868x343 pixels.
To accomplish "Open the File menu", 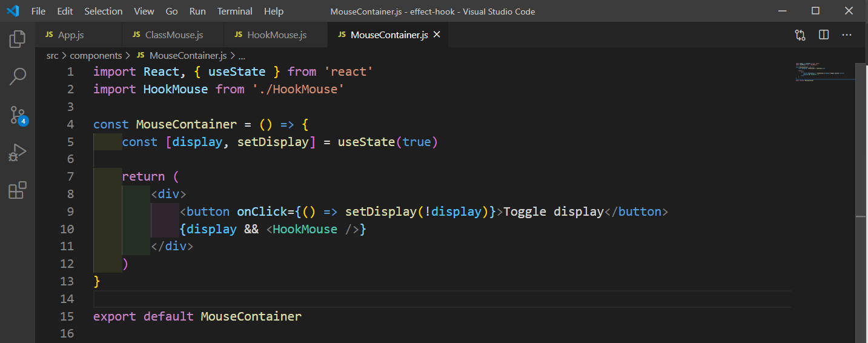I will pos(38,12).
